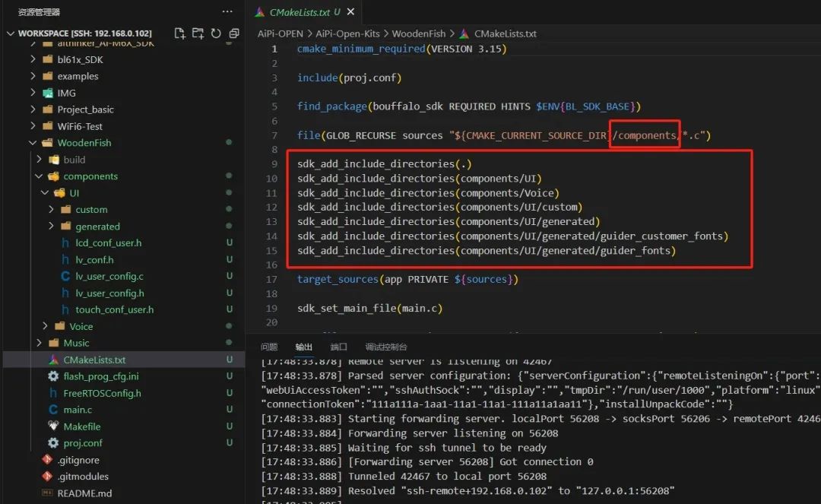Open README.md file
This screenshot has width=821, height=504.
[x=84, y=493]
